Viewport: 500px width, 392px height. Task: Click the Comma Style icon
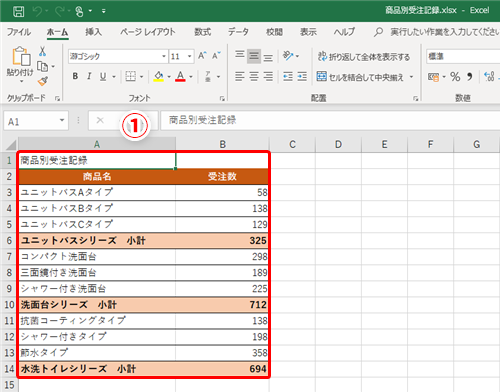tap(470, 77)
